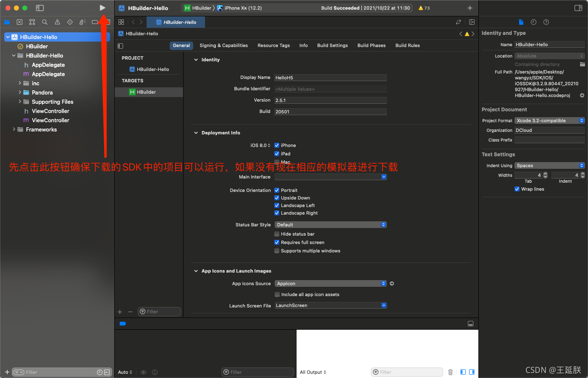588x378 pixels.
Task: Go back with the editor back chevron
Action: click(x=133, y=22)
